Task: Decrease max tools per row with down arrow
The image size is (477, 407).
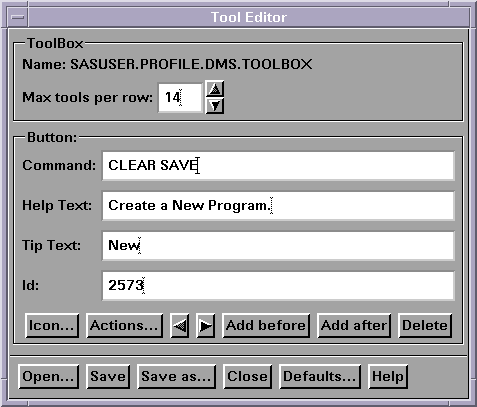Action: click(x=215, y=106)
